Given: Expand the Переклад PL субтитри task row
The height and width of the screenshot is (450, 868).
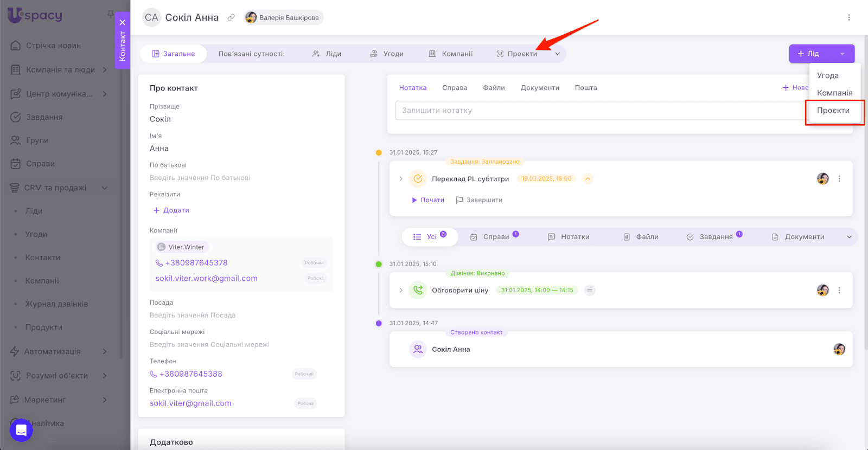Looking at the screenshot, I should coord(401,178).
